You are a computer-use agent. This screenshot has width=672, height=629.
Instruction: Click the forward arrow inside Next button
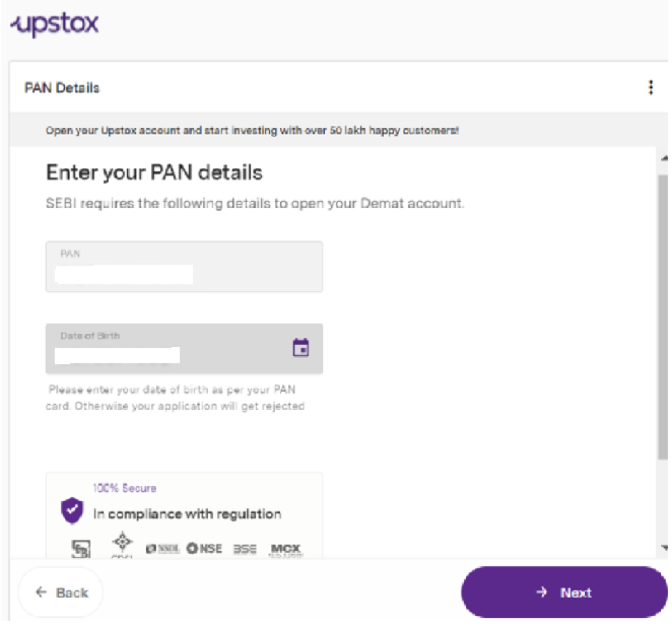point(541,592)
